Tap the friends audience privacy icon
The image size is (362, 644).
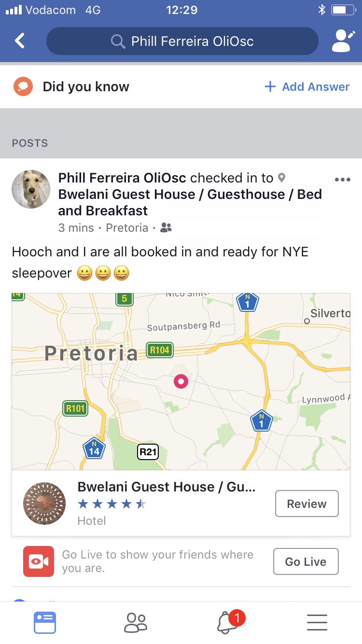coord(166,228)
